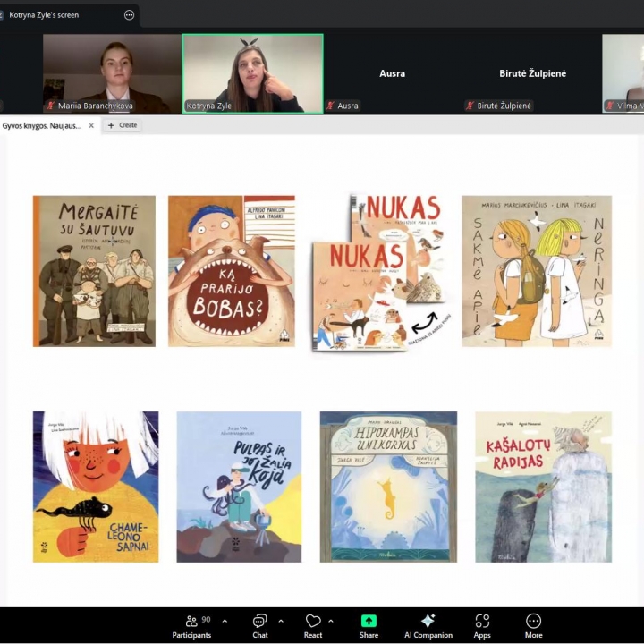Click the Kašalotų radijas book cover
Image resolution: width=644 pixels, height=644 pixels.
[x=543, y=487]
